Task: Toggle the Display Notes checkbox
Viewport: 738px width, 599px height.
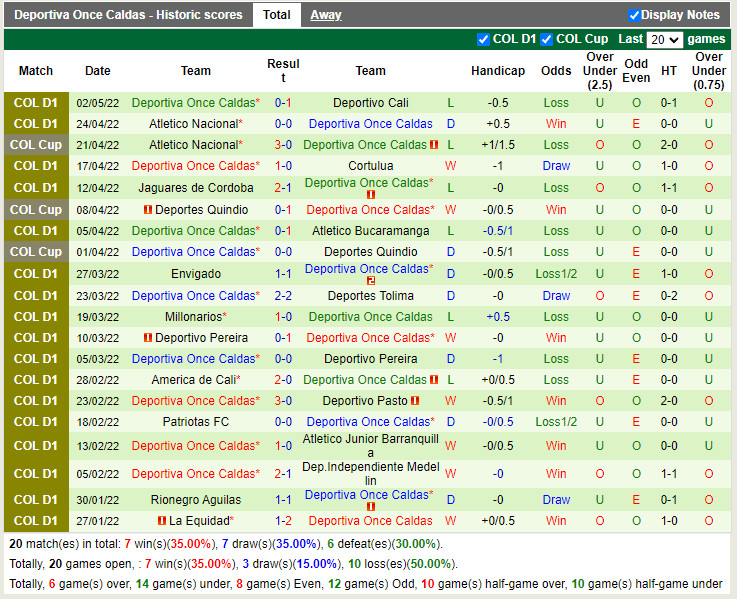Action: tap(634, 15)
